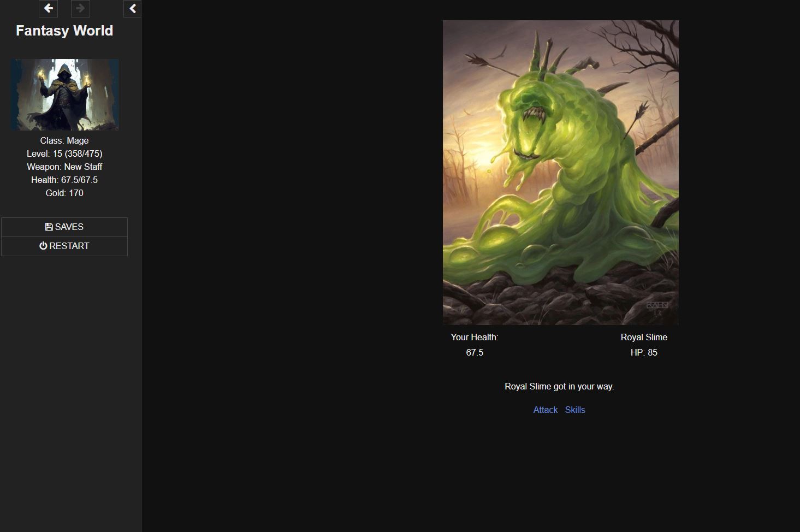Image resolution: width=800 pixels, height=532 pixels.
Task: Click the Level 15 experience text
Action: pos(64,153)
